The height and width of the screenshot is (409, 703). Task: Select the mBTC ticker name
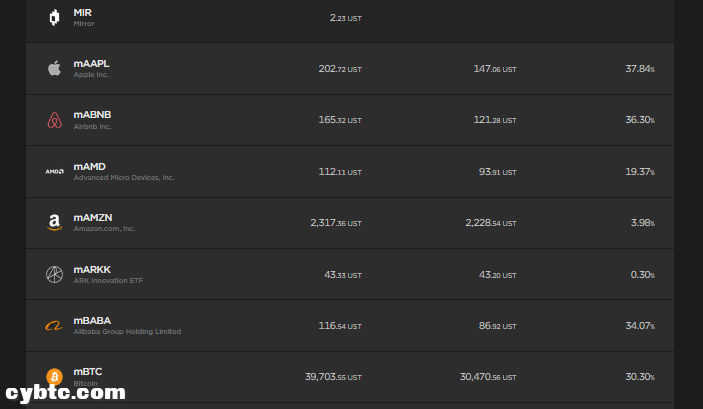pos(88,371)
